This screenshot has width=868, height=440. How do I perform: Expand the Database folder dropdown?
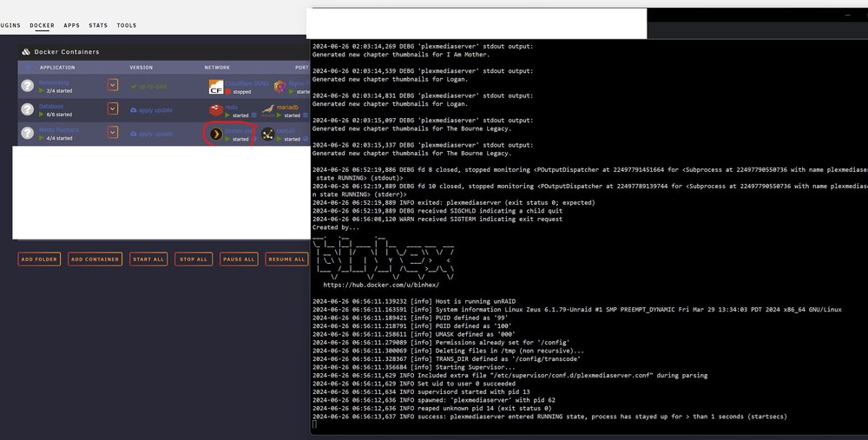[x=112, y=108]
